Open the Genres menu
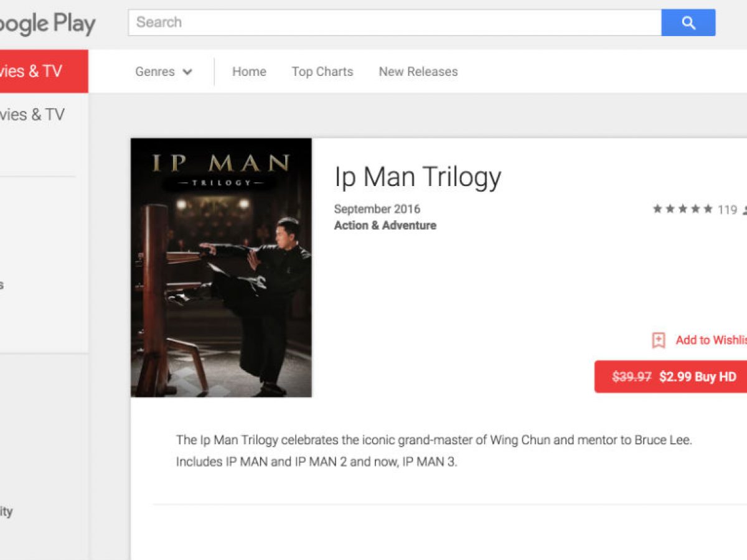747x560 pixels. [x=164, y=72]
